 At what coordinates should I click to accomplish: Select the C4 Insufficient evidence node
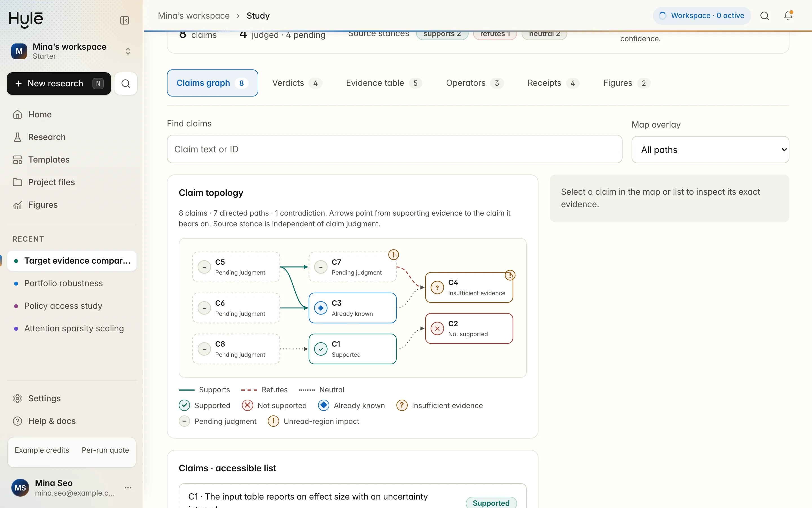(469, 288)
